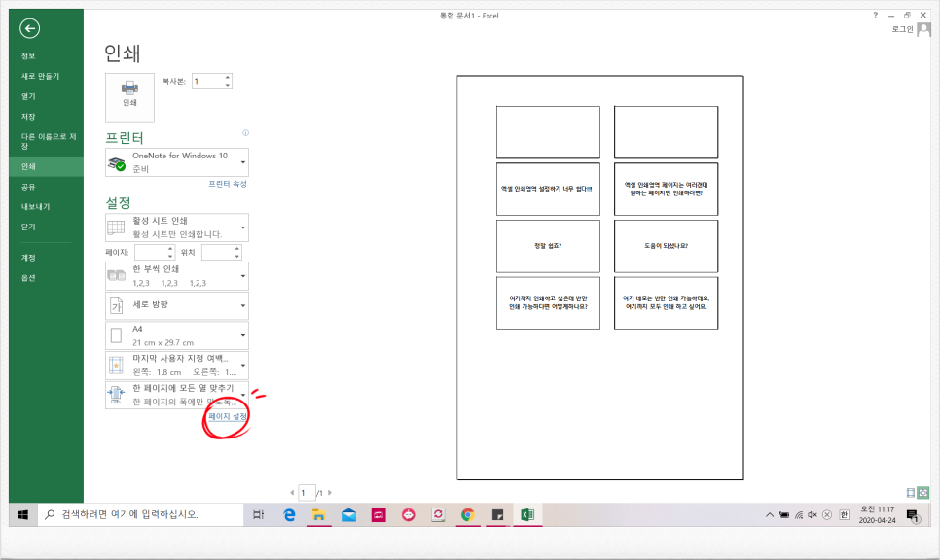Click the help question mark icon
This screenshot has height=560, width=940.
click(875, 15)
